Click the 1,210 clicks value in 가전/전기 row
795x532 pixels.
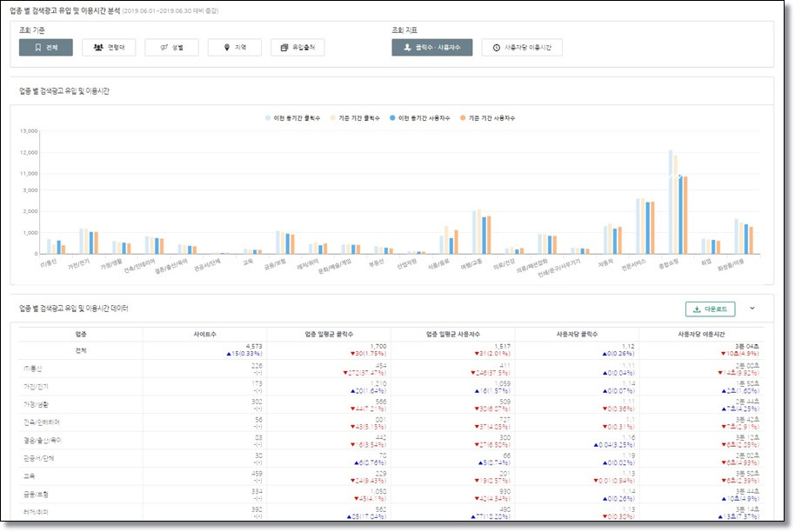(378, 383)
